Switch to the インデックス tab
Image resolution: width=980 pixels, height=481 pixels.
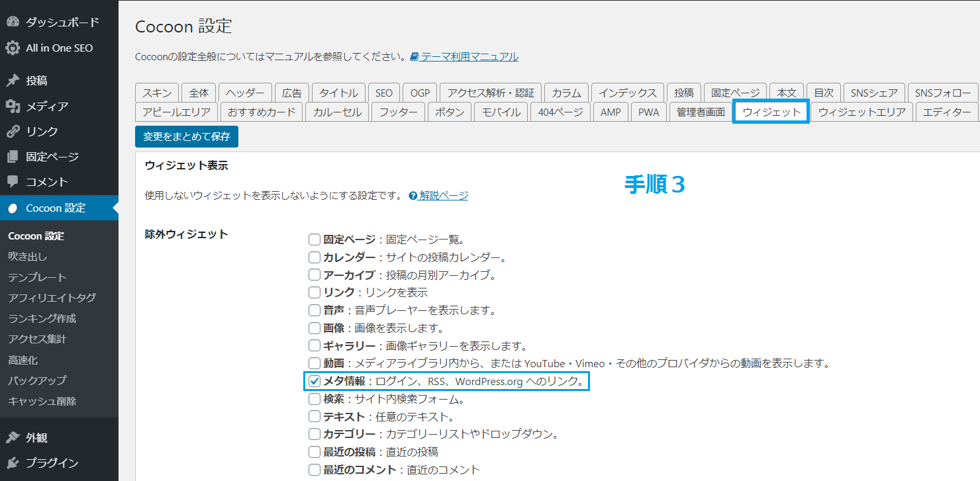627,93
